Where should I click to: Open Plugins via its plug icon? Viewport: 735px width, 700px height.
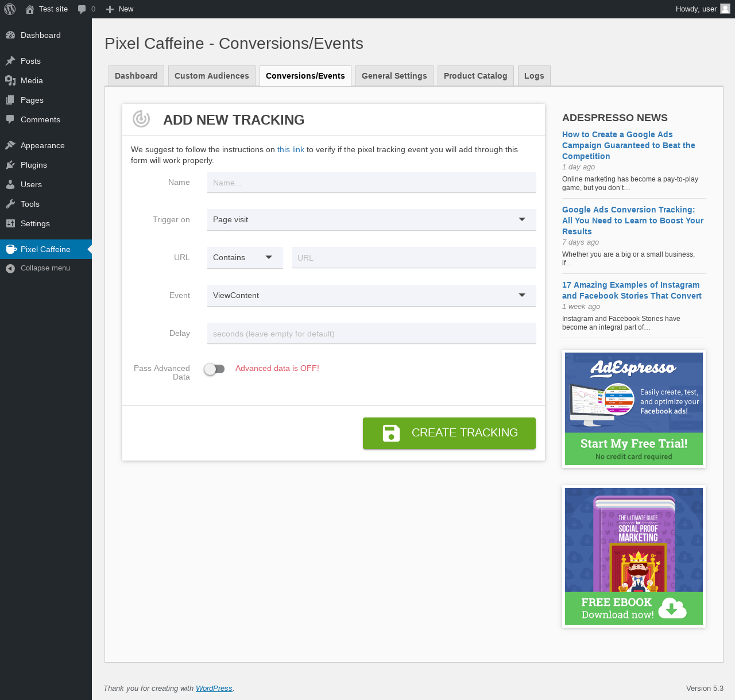pyautogui.click(x=10, y=165)
